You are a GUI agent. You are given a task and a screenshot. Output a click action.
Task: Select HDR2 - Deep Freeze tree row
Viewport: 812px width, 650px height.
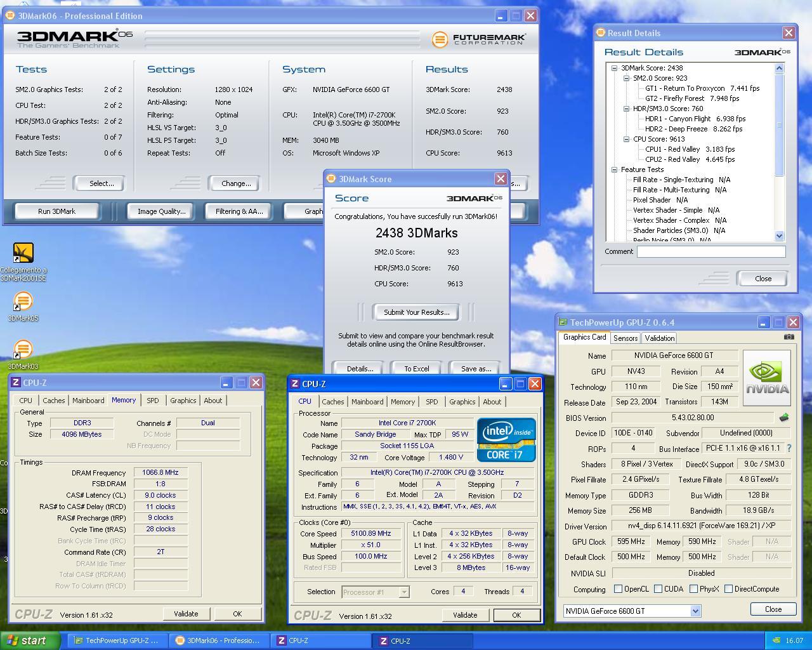click(693, 129)
